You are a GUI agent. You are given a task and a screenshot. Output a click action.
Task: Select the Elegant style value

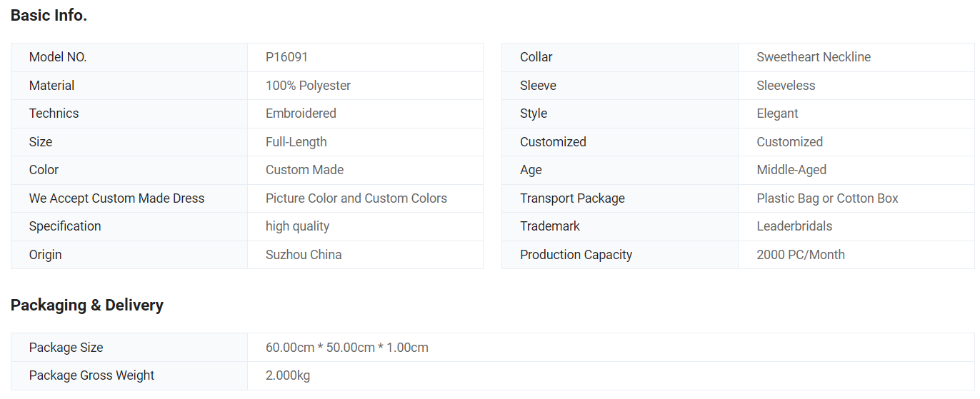tap(777, 113)
